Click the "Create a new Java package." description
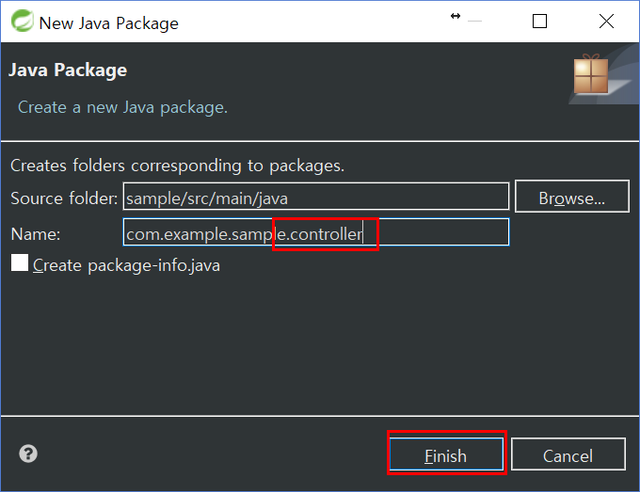The width and height of the screenshot is (640, 492). 123,106
